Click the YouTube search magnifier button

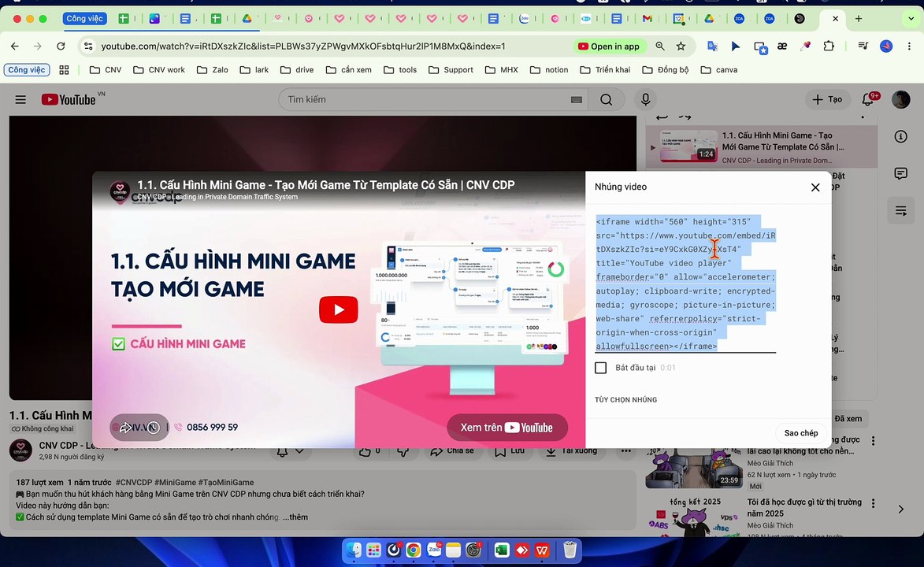pyautogui.click(x=607, y=99)
